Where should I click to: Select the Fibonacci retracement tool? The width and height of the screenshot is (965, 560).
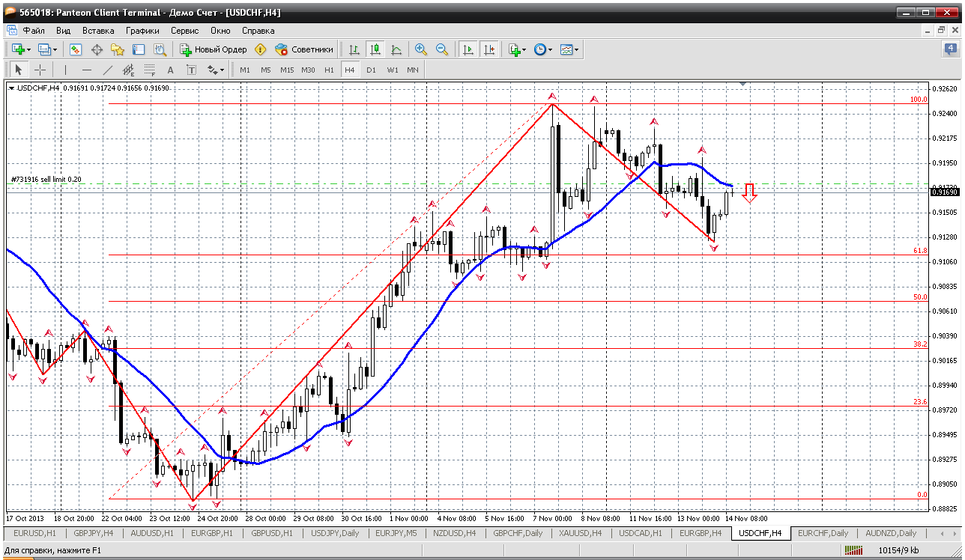(150, 70)
